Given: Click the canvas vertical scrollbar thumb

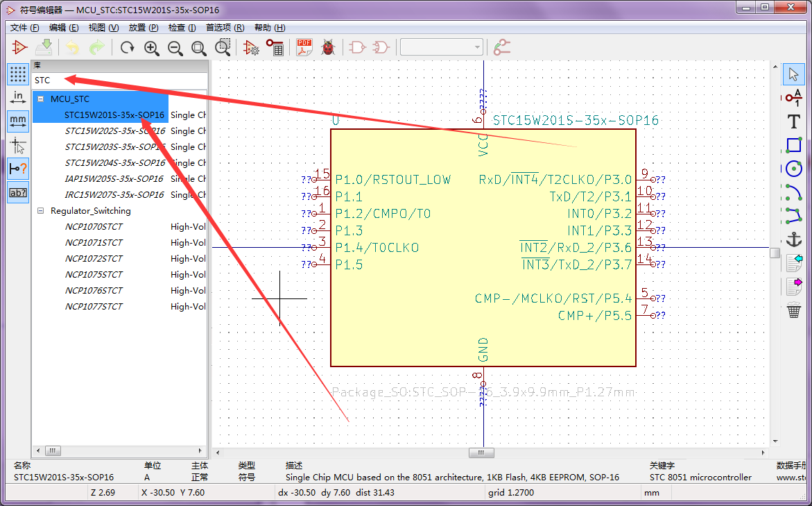Looking at the screenshot, I should (x=775, y=253).
